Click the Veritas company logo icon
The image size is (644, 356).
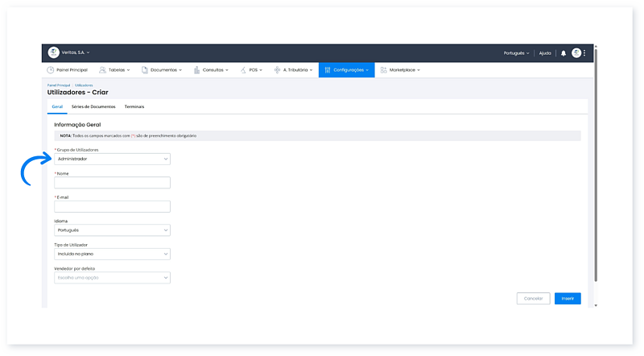[x=53, y=52]
